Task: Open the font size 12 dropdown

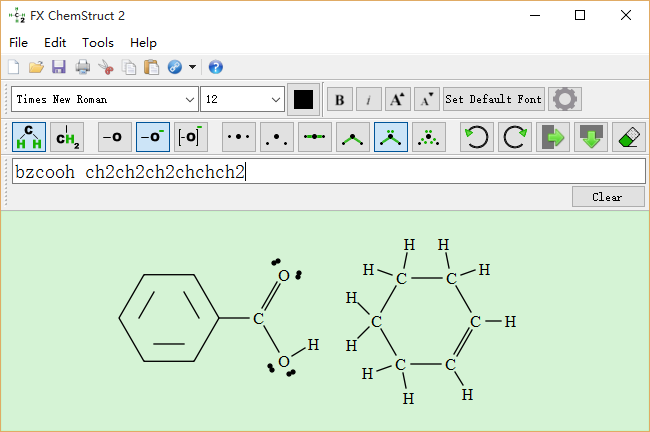Action: coord(276,99)
